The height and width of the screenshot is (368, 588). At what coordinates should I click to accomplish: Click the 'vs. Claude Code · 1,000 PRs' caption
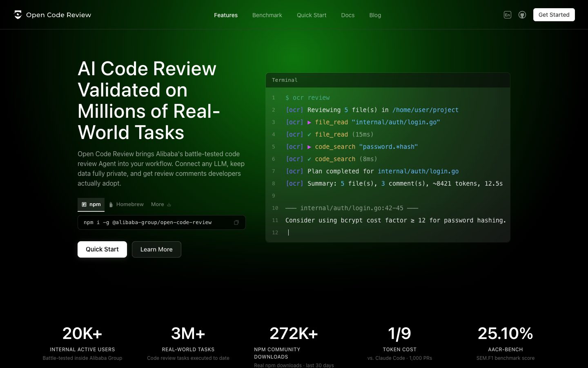[x=400, y=358]
